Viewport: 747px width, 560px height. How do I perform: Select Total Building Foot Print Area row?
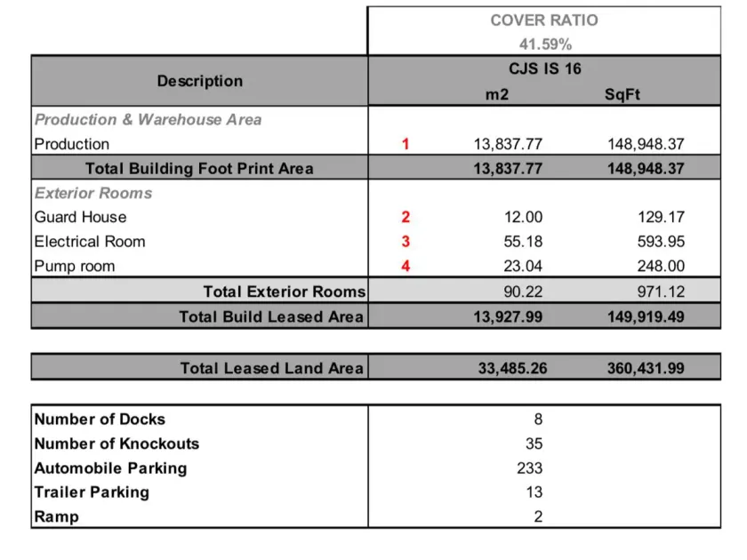pyautogui.click(x=376, y=168)
